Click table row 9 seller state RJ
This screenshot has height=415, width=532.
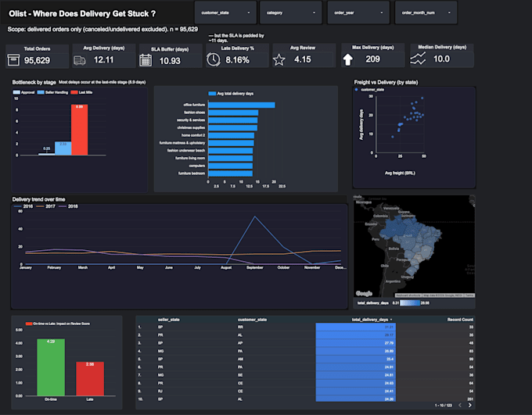point(160,392)
